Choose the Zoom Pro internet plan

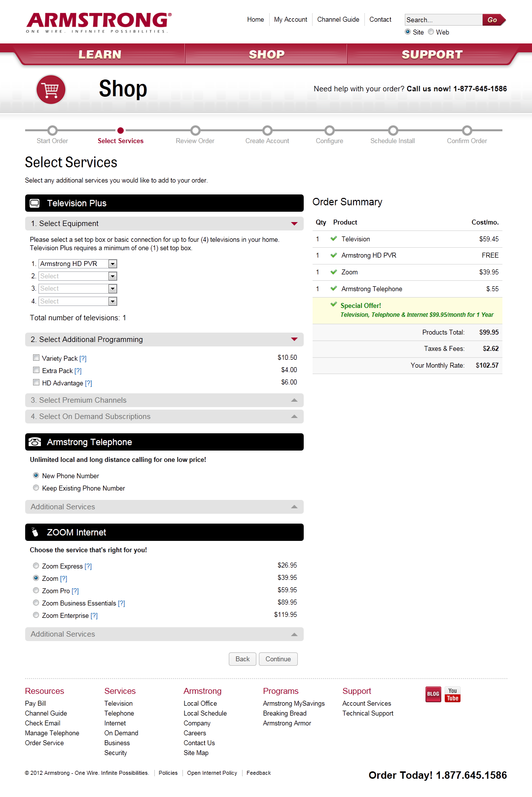click(x=36, y=591)
